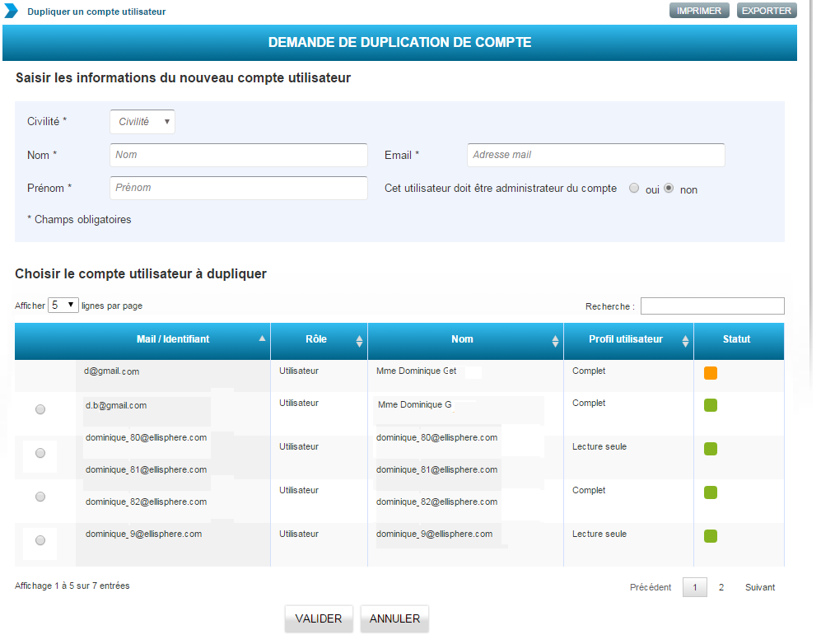Click the blue arrow breadcrumb icon
821x644 pixels.
pyautogui.click(x=11, y=12)
